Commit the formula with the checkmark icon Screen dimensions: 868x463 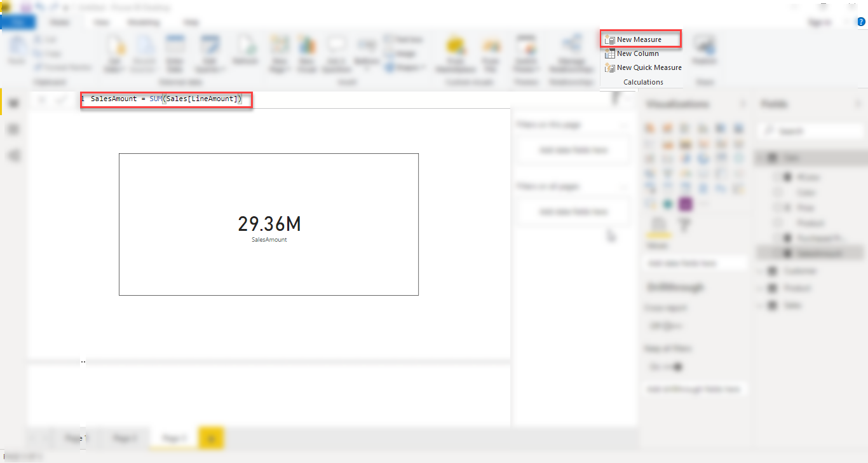tap(62, 99)
